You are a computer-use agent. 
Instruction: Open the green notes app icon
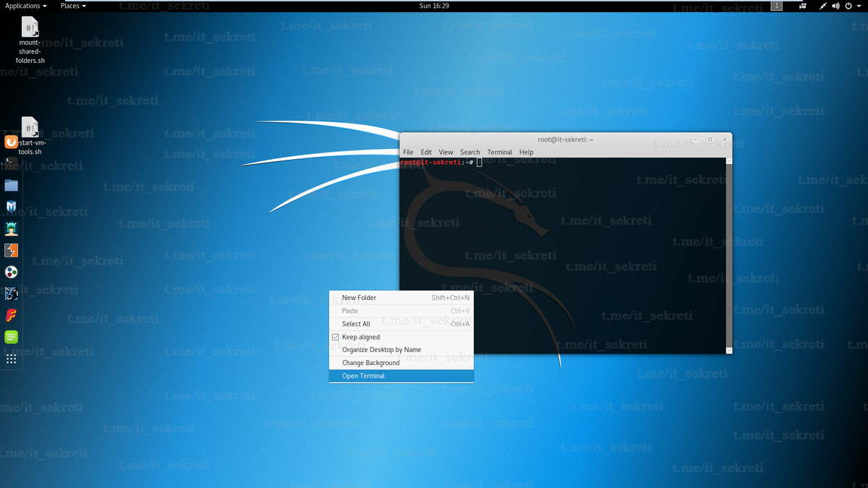(11, 337)
